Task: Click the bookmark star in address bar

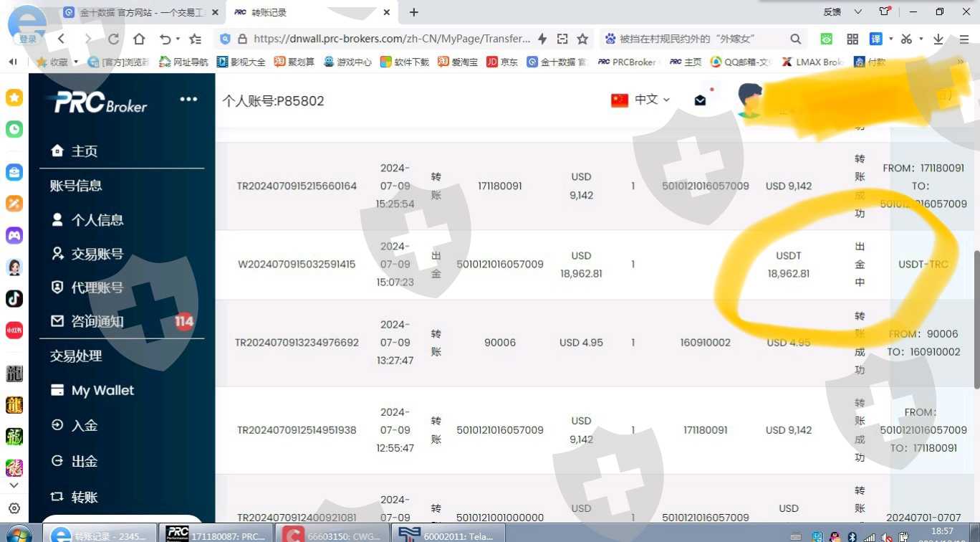Action: [582, 39]
